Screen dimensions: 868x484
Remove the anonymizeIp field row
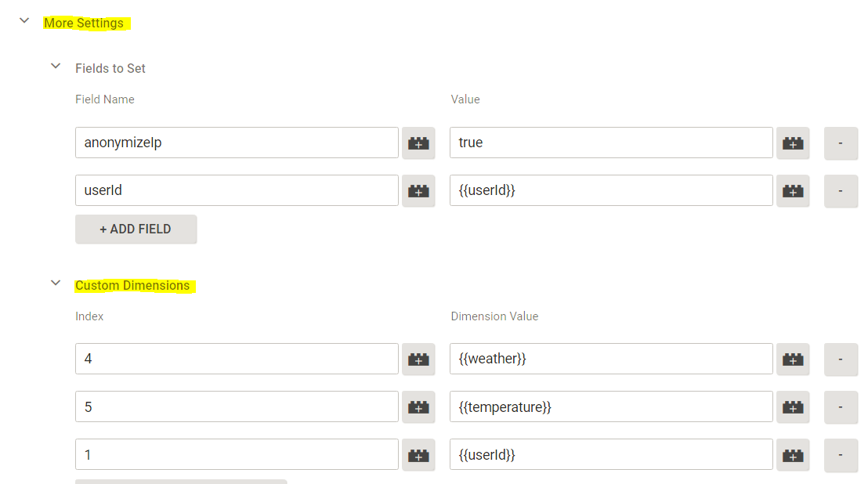[841, 143]
